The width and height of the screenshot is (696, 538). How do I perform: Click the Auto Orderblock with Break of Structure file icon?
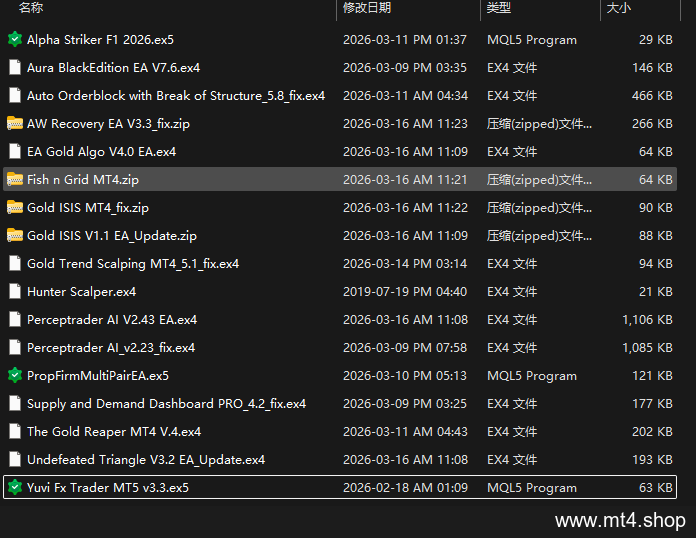coord(15,95)
